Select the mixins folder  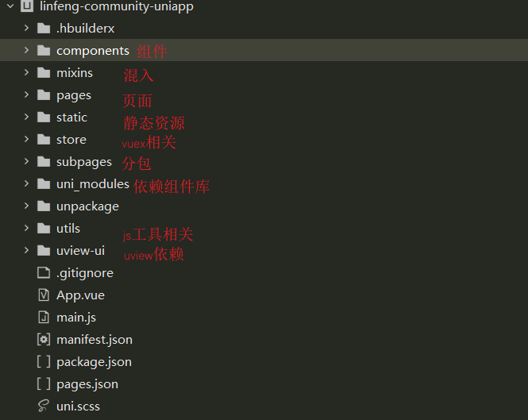click(75, 73)
